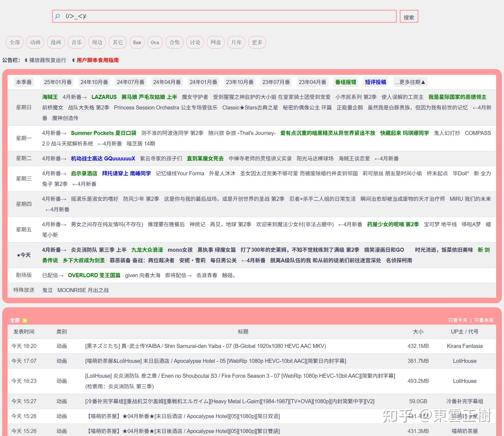Open the 讨论 category
The height and width of the screenshot is (436, 504).
(x=195, y=42)
